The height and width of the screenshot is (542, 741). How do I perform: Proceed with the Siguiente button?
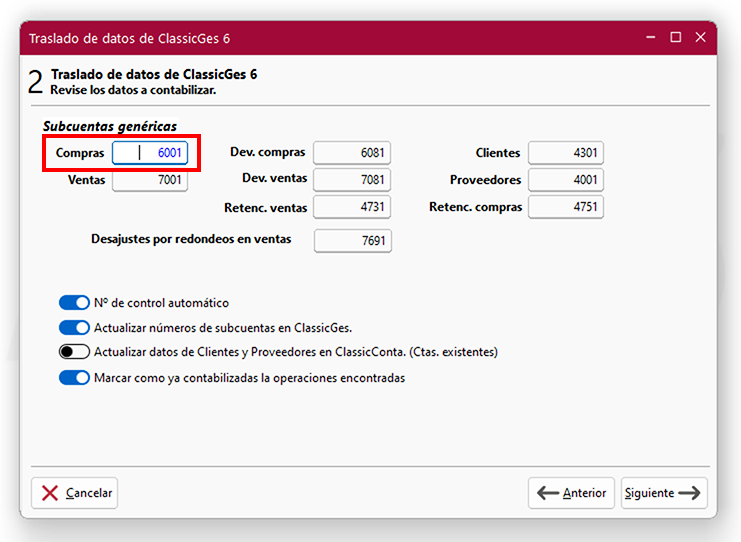tap(664, 493)
